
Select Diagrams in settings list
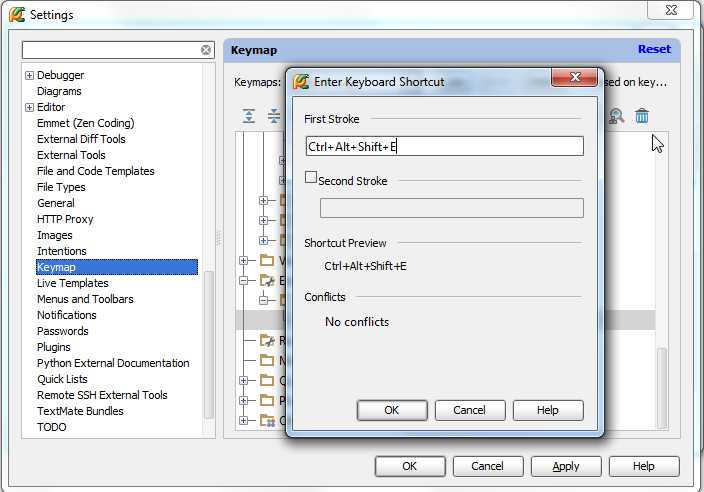pos(59,91)
